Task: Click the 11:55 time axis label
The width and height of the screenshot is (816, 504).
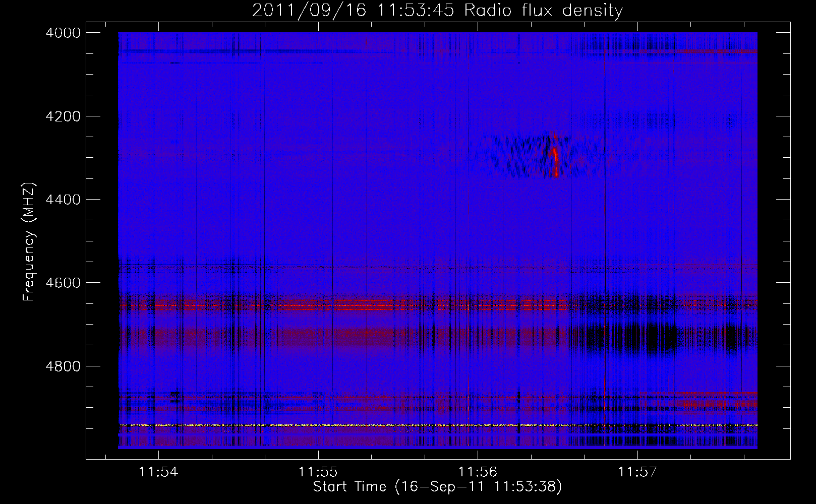Action: (318, 472)
